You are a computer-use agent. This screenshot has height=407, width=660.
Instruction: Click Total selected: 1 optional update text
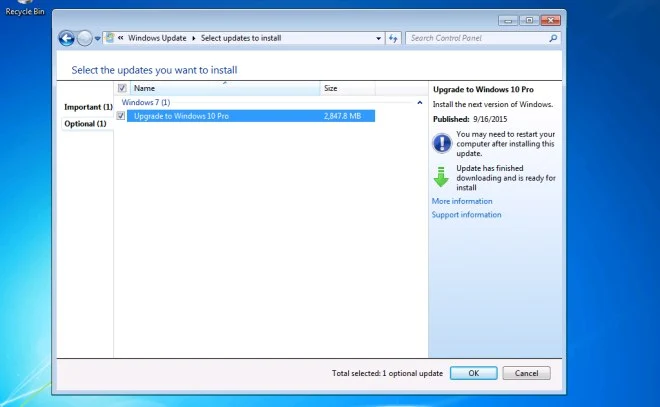click(387, 373)
